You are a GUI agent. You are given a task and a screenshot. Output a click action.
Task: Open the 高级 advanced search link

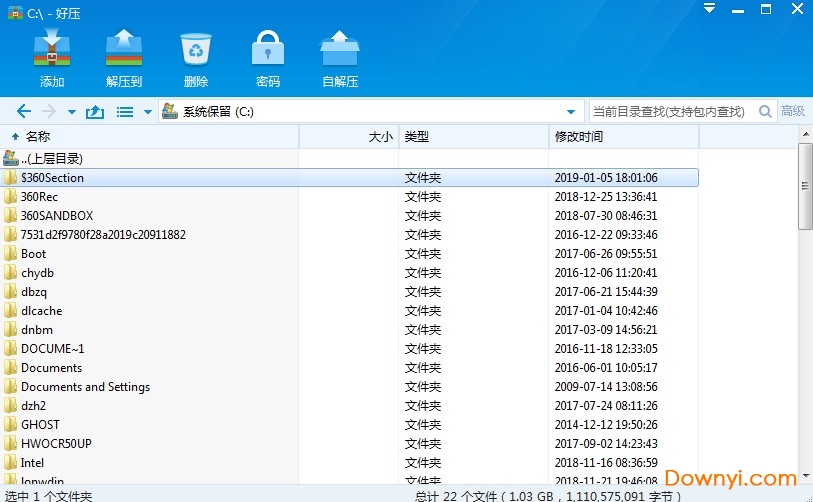[x=793, y=111]
